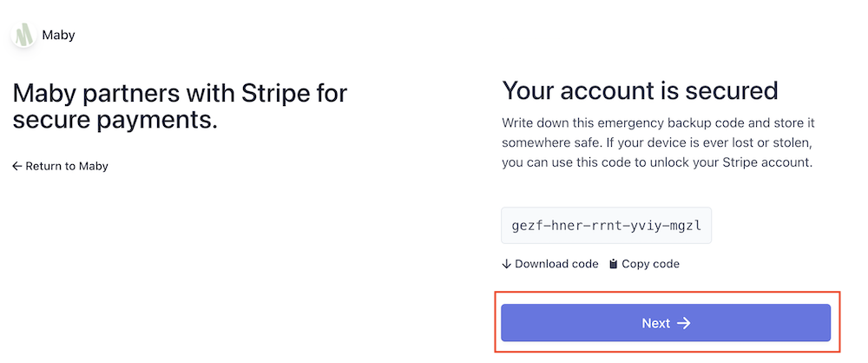The image size is (868, 363).
Task: Click the word Next on the purple button
Action: tap(656, 323)
